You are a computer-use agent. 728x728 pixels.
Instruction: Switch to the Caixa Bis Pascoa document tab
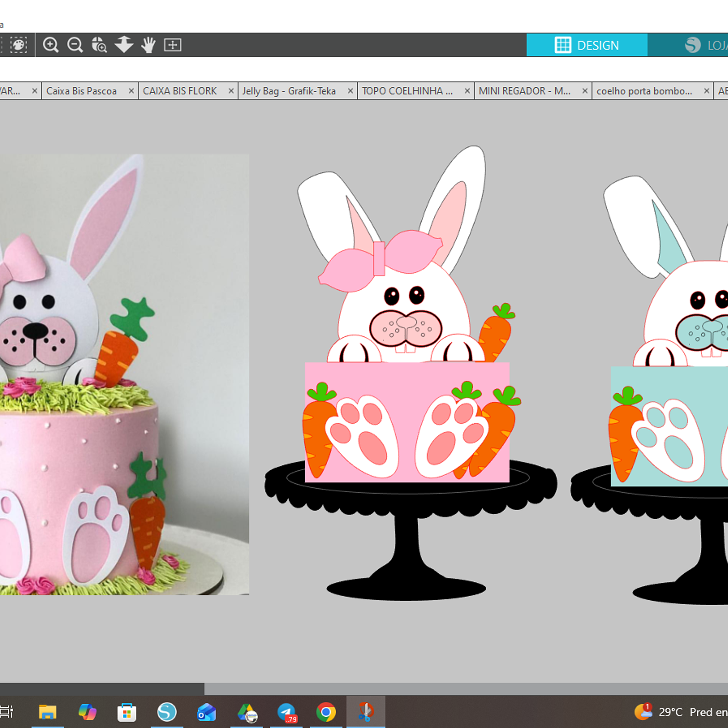[x=82, y=91]
